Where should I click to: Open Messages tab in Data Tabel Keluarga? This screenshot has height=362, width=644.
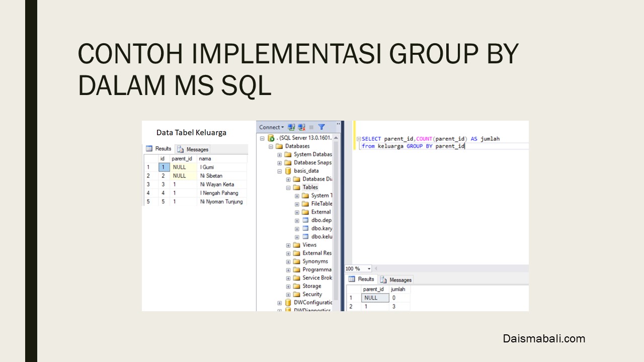(x=193, y=149)
